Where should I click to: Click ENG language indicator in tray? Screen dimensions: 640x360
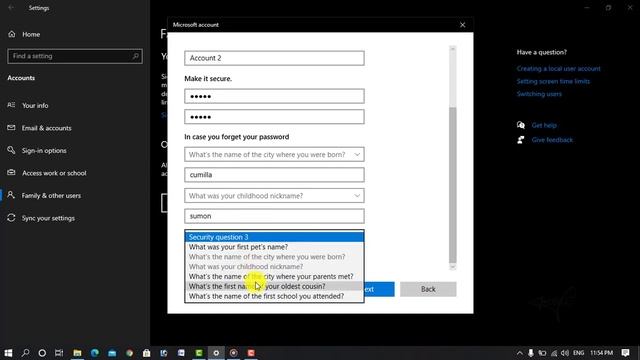[x=578, y=353]
